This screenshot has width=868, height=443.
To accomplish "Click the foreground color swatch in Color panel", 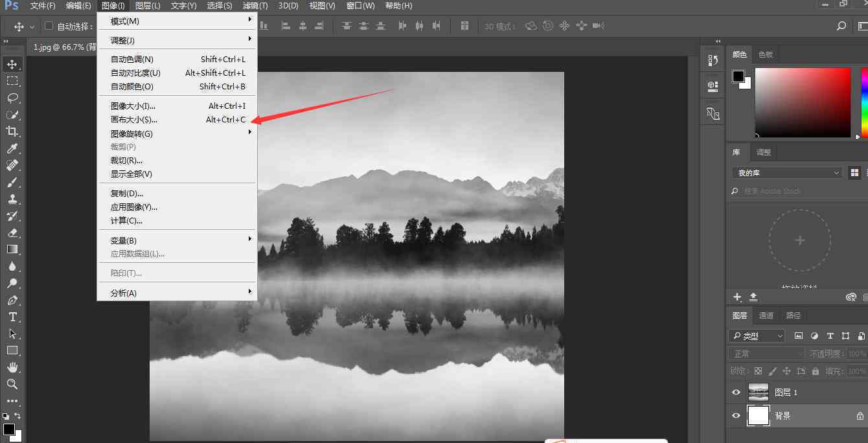I will [738, 76].
